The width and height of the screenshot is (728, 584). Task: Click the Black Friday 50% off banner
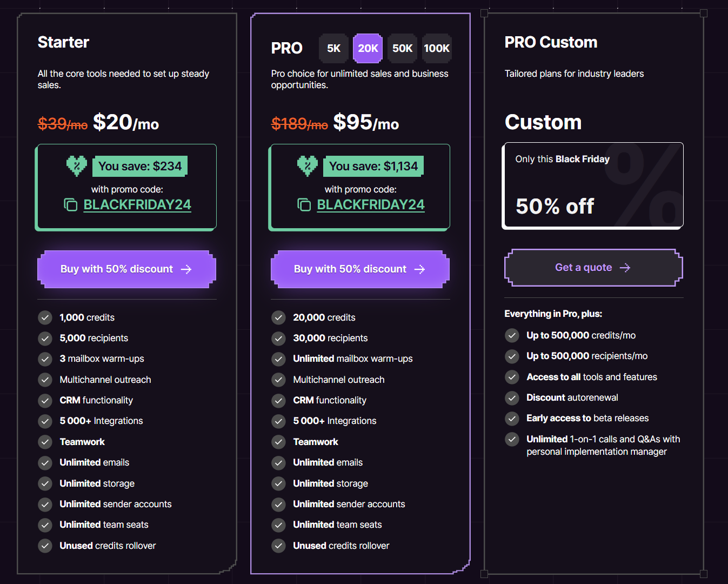(593, 185)
